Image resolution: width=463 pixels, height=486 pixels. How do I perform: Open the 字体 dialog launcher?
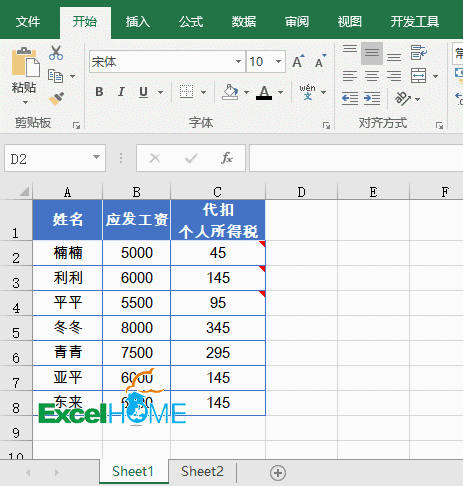(326, 125)
